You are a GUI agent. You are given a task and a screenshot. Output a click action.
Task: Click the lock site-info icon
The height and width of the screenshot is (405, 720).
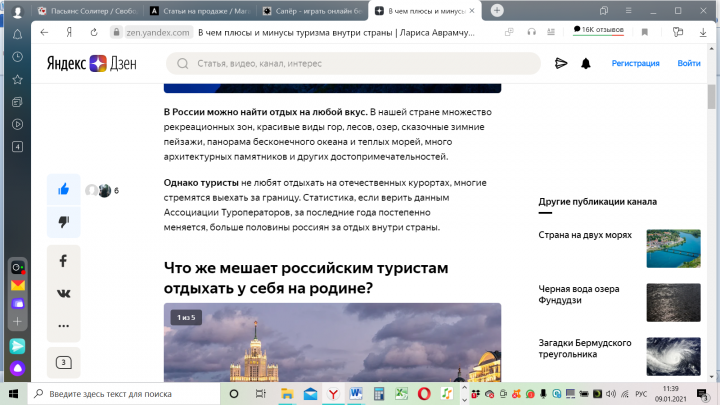point(116,32)
